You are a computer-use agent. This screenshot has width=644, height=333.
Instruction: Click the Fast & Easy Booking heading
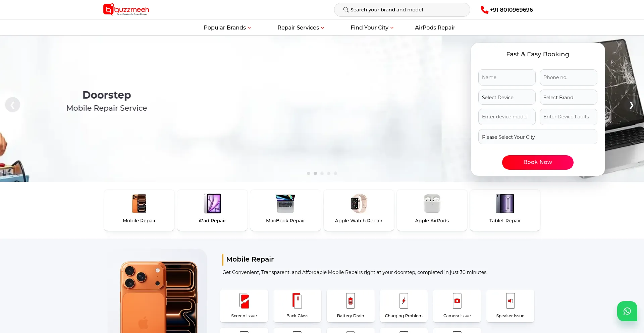click(538, 54)
